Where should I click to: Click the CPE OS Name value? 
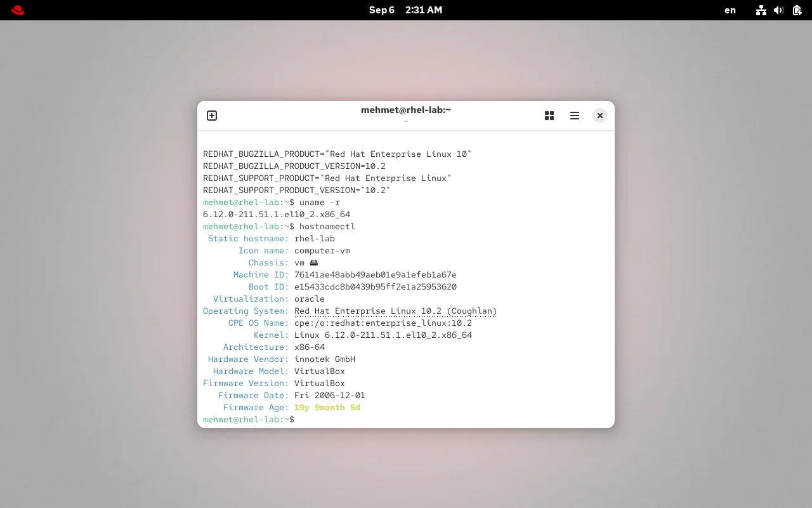(383, 323)
